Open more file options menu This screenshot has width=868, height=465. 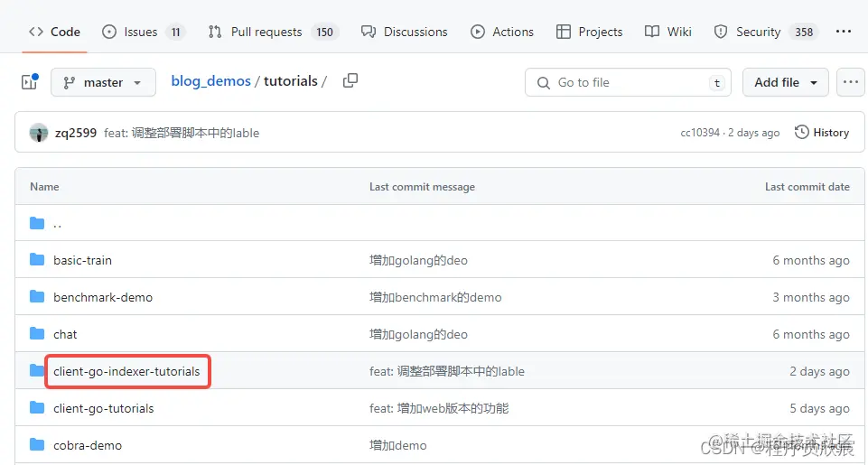coord(851,82)
